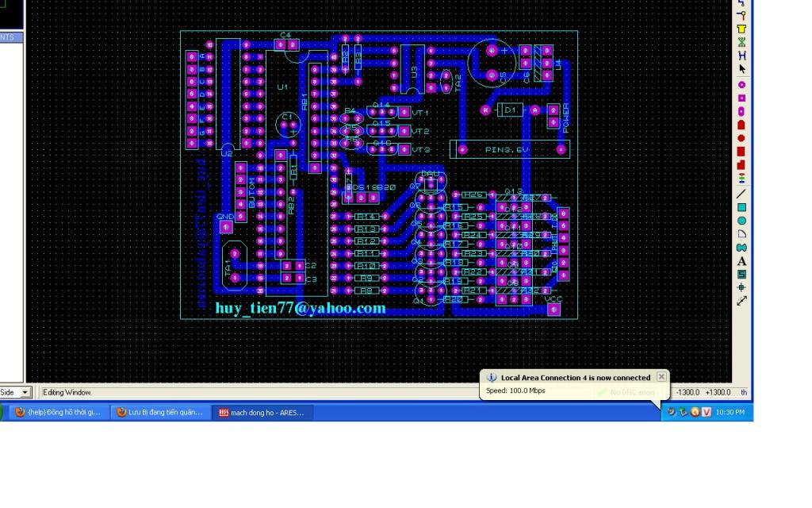Select the VT3 connector label
This screenshot has width=812, height=508.
(421, 150)
